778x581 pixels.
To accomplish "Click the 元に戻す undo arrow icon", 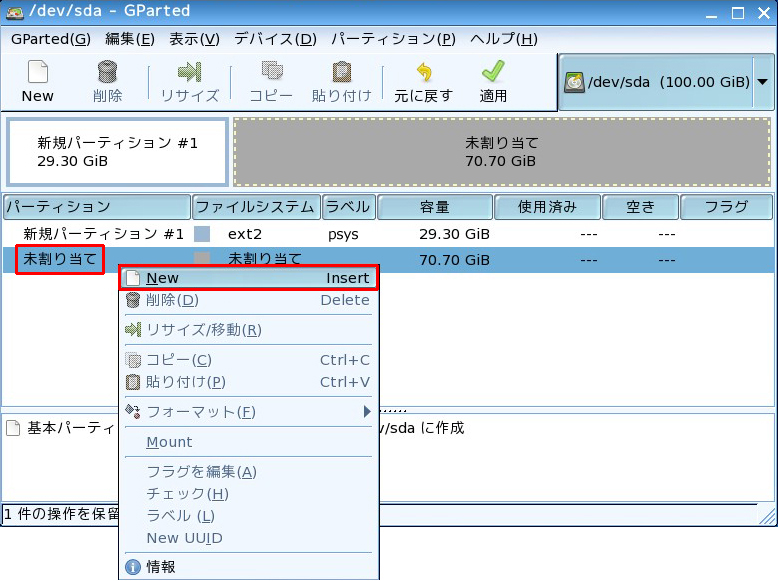I will [423, 73].
